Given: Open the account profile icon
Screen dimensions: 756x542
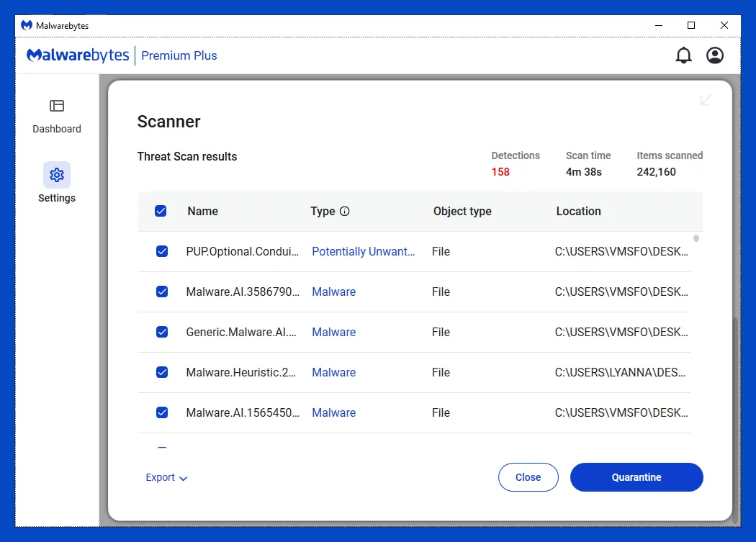Looking at the screenshot, I should [714, 55].
